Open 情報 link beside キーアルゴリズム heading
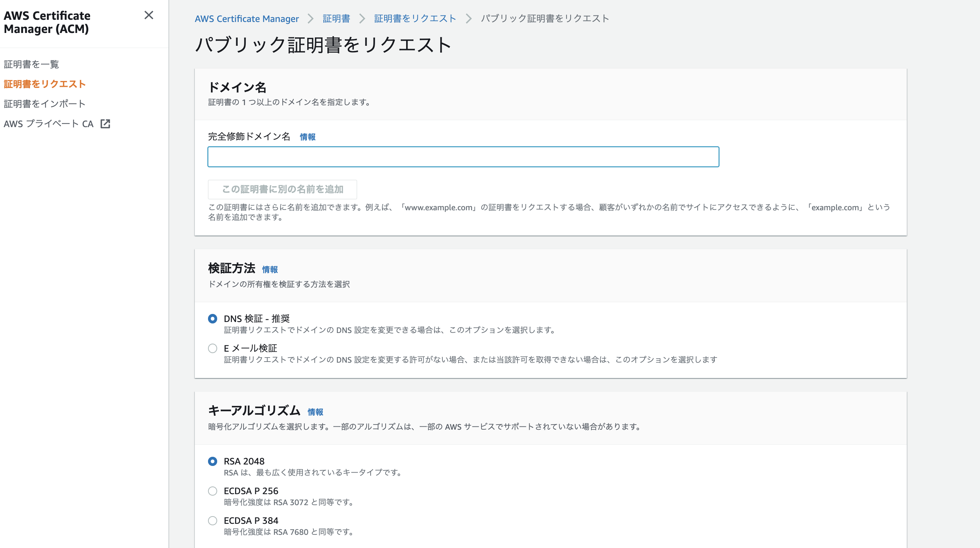 pyautogui.click(x=315, y=412)
